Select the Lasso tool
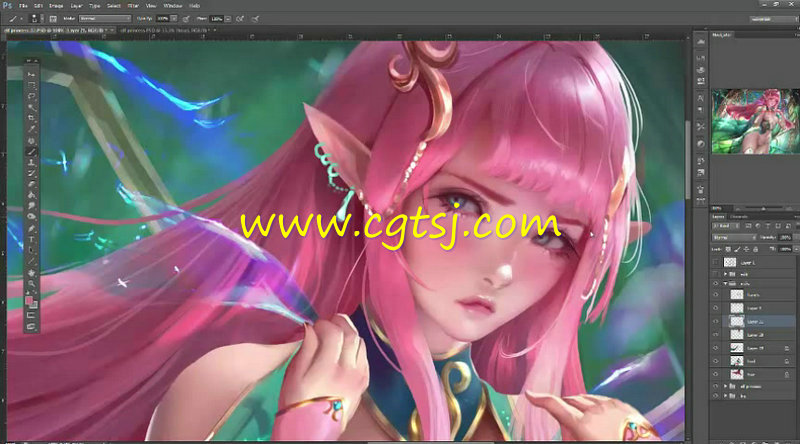 (x=32, y=96)
